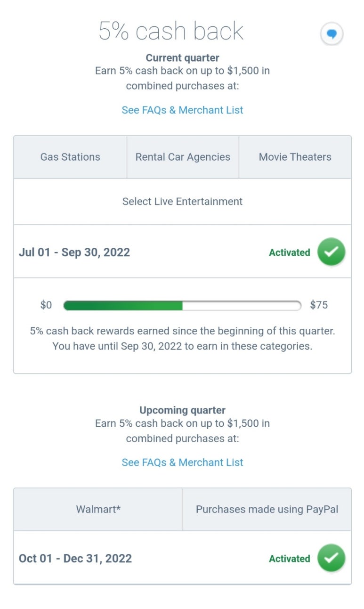Select the Walmart* category
This screenshot has height=609, width=364.
[x=98, y=510]
